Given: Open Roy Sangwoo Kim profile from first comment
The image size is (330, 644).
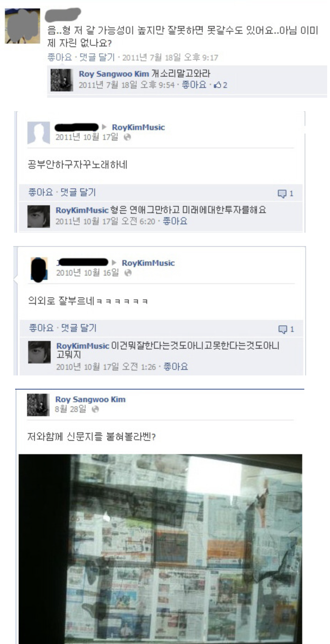Looking at the screenshot, I should [114, 74].
